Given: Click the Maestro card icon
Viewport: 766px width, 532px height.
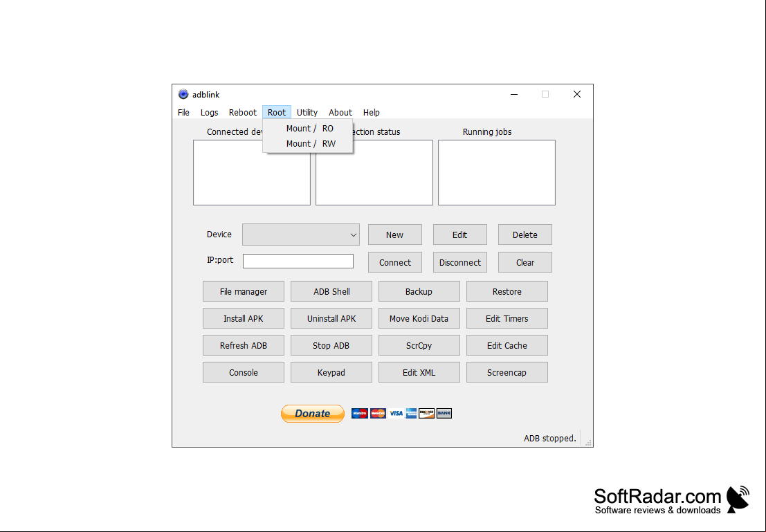Looking at the screenshot, I should tap(360, 413).
